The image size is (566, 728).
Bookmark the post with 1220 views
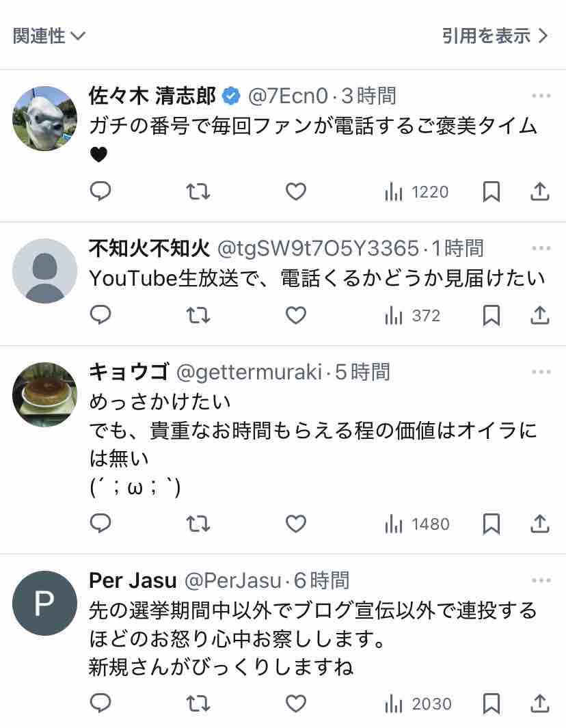[x=491, y=191]
